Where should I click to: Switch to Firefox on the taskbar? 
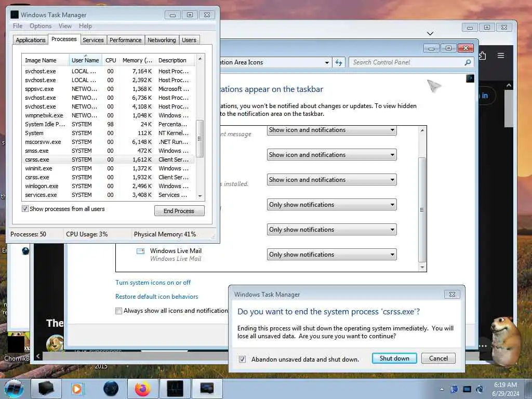tap(142, 389)
